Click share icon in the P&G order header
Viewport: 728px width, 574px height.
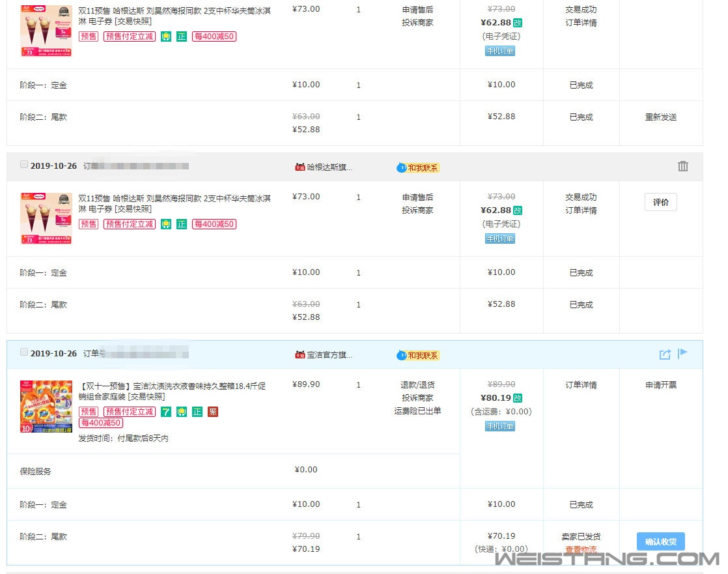(x=665, y=354)
